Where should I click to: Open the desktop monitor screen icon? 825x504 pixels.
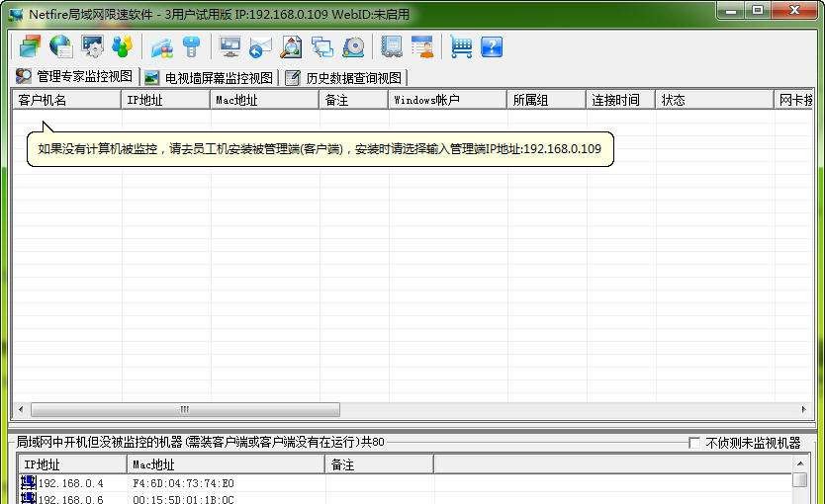pyautogui.click(x=229, y=46)
